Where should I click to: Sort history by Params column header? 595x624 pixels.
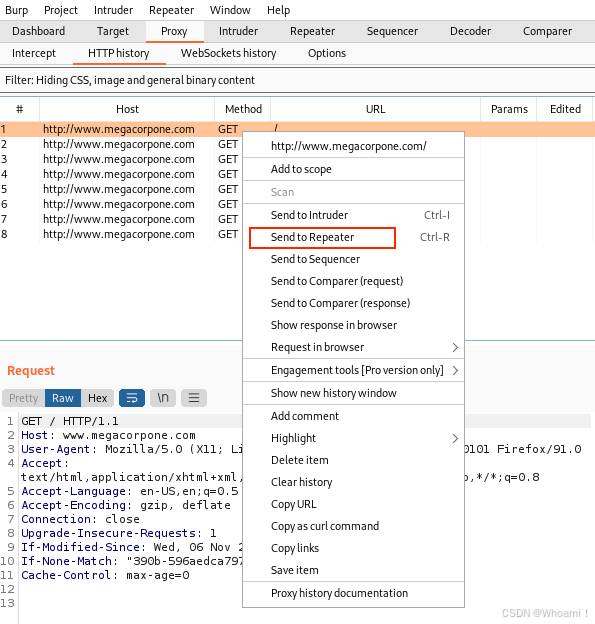[x=509, y=109]
